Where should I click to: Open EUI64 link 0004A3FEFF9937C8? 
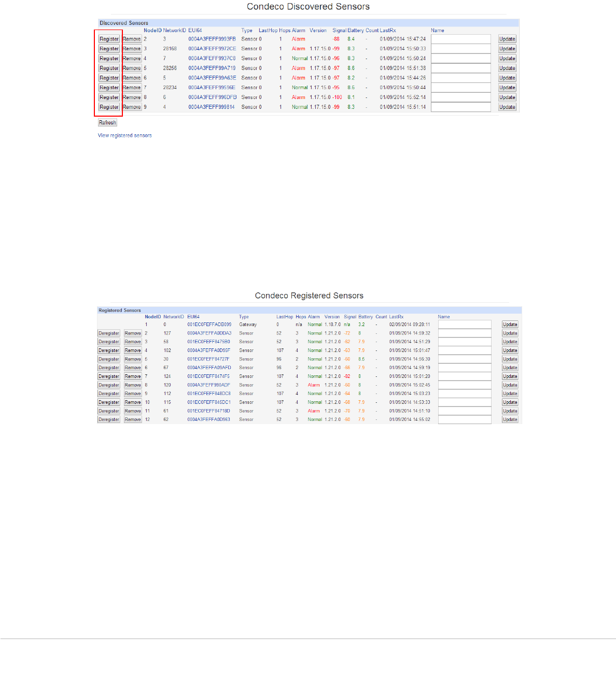point(212,59)
